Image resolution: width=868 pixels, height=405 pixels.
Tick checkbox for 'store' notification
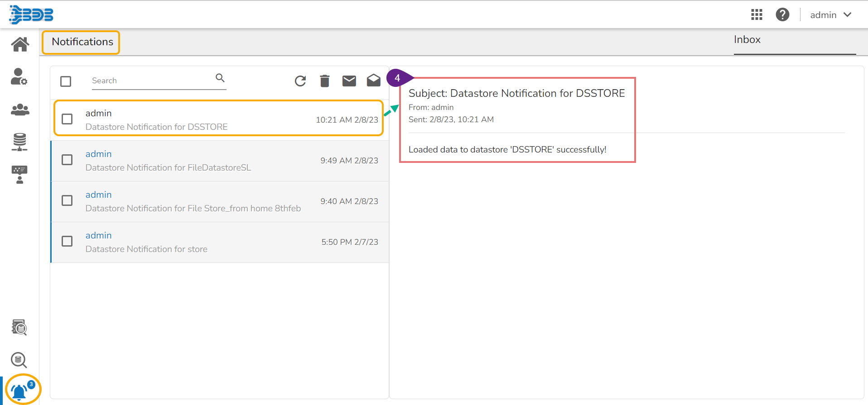coord(67,241)
